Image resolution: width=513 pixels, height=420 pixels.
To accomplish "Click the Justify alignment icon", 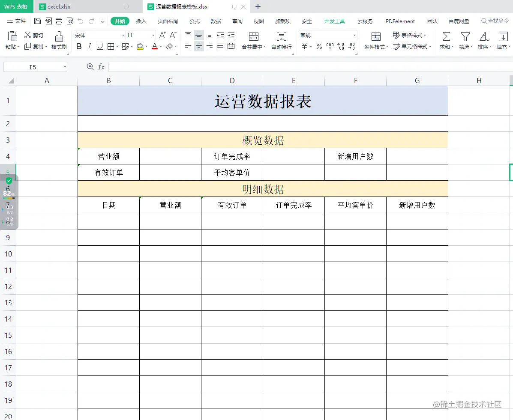I will point(221,46).
